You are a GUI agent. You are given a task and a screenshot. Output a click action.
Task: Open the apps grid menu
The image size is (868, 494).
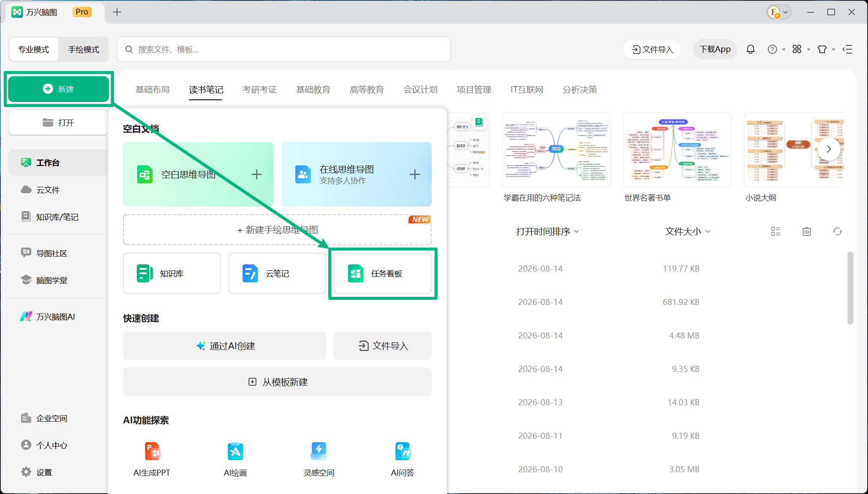(x=800, y=49)
